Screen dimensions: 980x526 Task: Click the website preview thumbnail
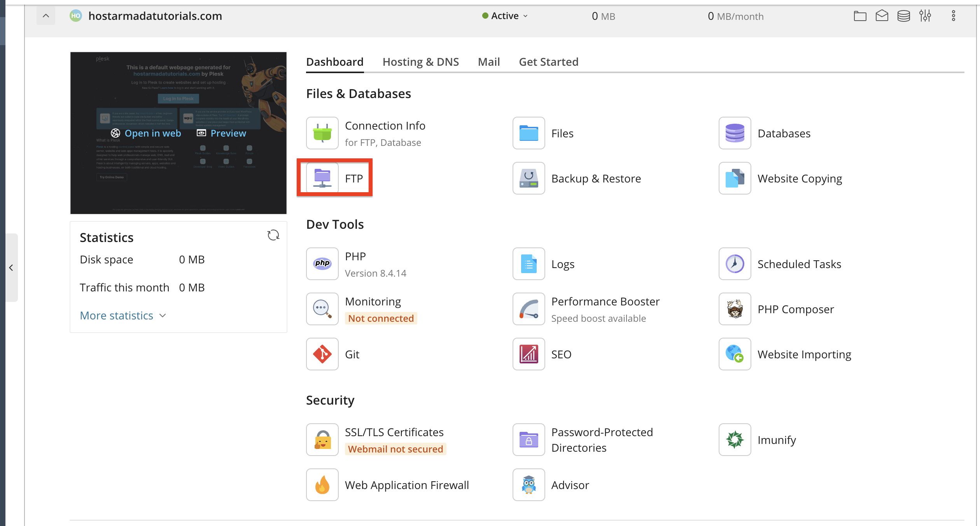point(178,133)
